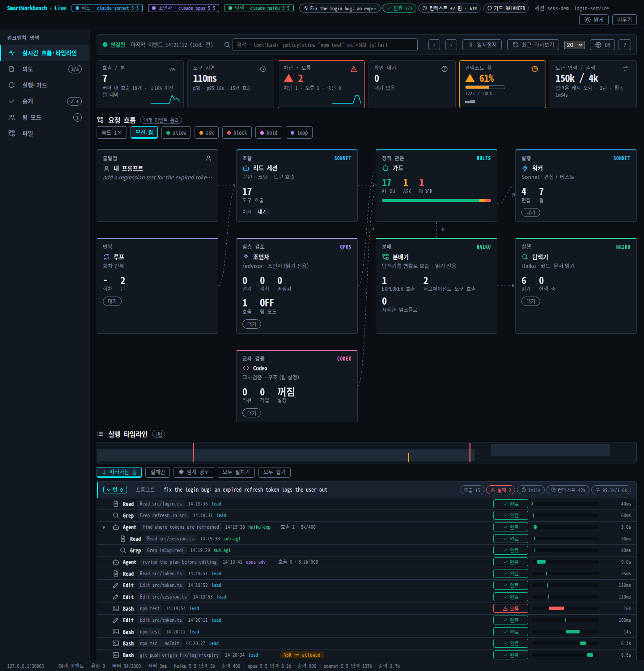Image resolution: width=644 pixels, height=671 pixels.
Task: Click the pencil icon on the Edit src/session.ts row
Action: tap(116, 597)
